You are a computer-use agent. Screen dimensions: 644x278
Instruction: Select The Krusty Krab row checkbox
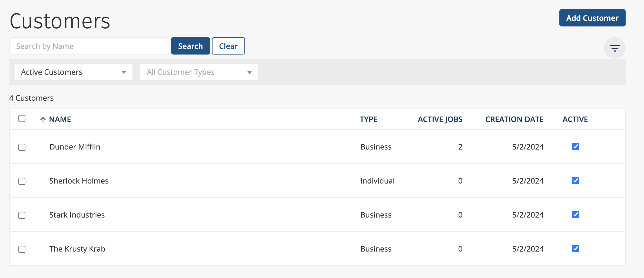(x=22, y=249)
